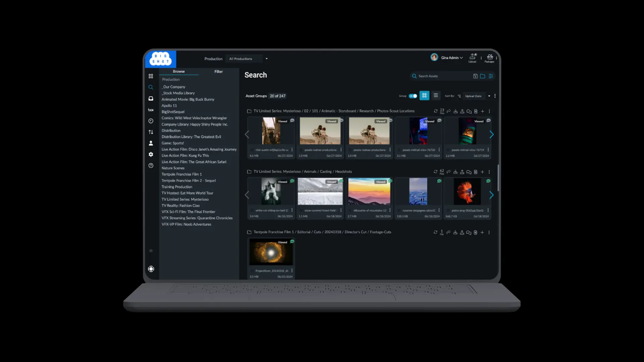Open TV Limited Series: Mysterioso production
The width and height of the screenshot is (644, 362).
185,199
